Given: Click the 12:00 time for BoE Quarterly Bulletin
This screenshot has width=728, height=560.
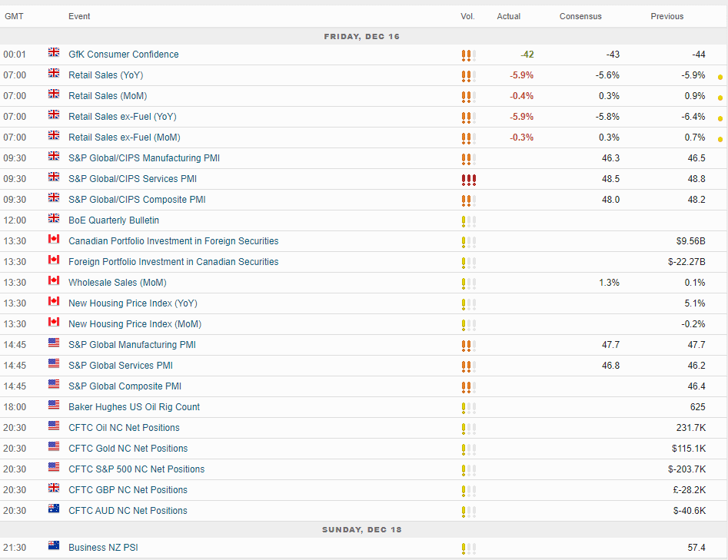Looking at the screenshot, I should (x=15, y=220).
